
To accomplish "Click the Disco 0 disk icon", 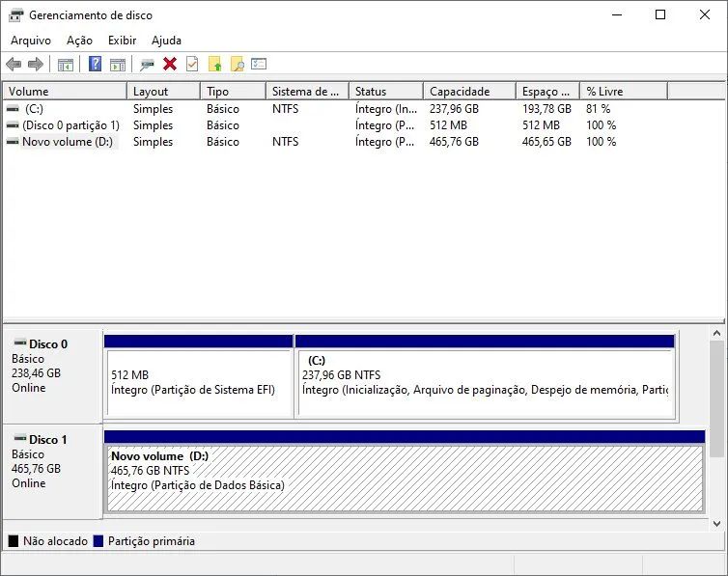I will point(20,343).
